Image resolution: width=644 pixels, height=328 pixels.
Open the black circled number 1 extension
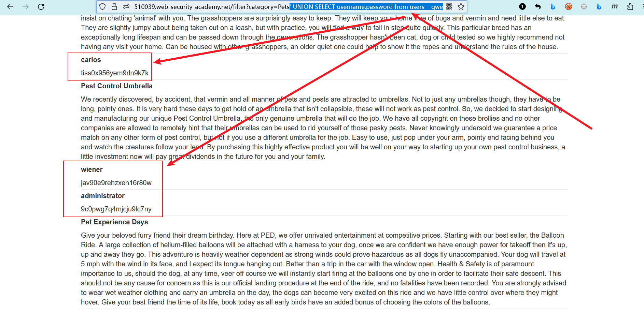[x=522, y=6]
